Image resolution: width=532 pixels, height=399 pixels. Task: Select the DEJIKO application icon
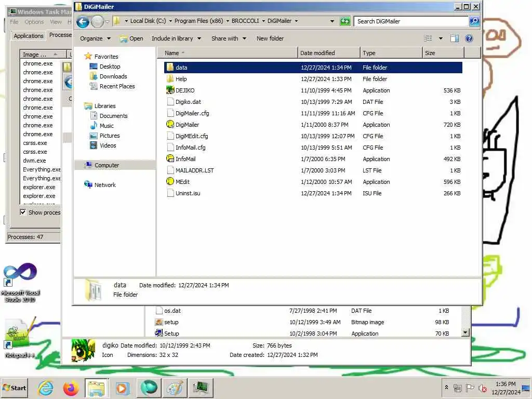170,90
